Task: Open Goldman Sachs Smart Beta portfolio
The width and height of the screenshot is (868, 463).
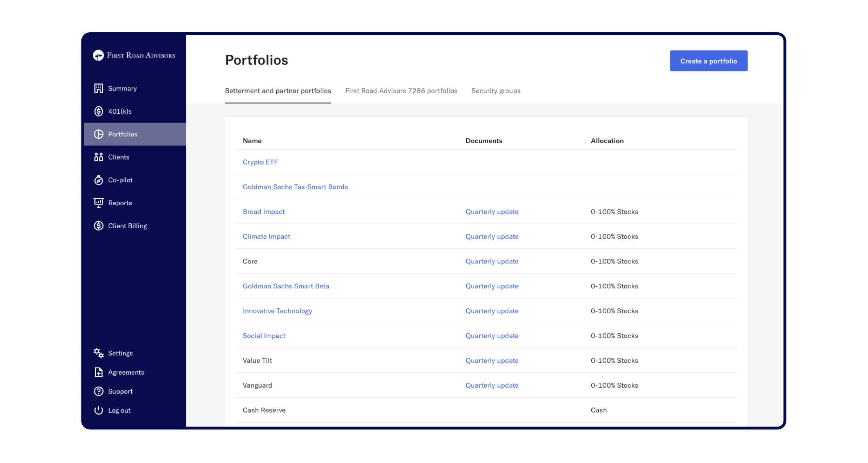Action: [x=286, y=286]
